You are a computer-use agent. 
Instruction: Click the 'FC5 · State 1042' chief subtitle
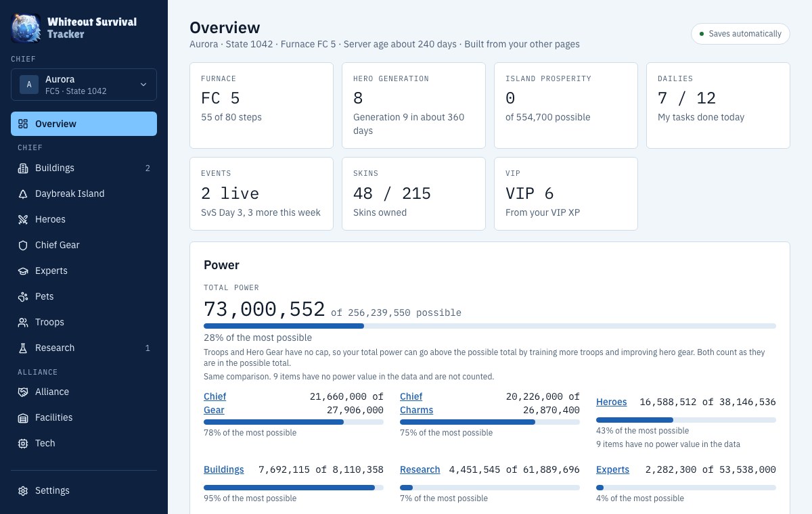76,91
